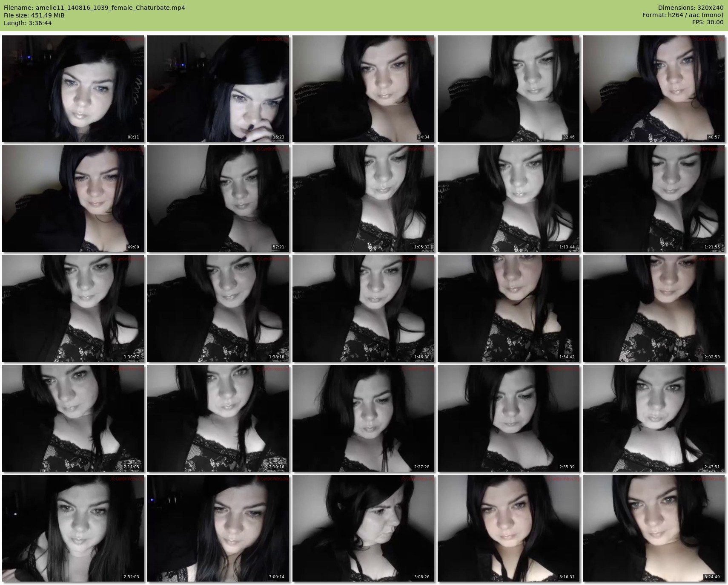This screenshot has height=585, width=728.
Task: Open the thumbnail marked 57:21
Action: point(218,199)
